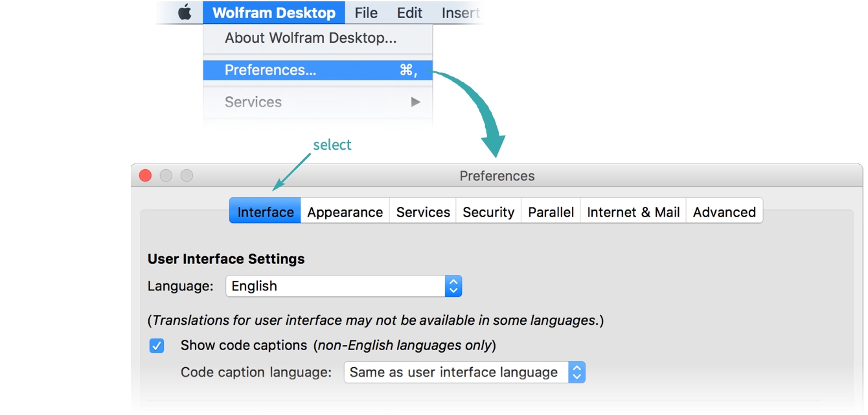Switch to the Advanced tab
This screenshot has width=868, height=415.
[724, 212]
